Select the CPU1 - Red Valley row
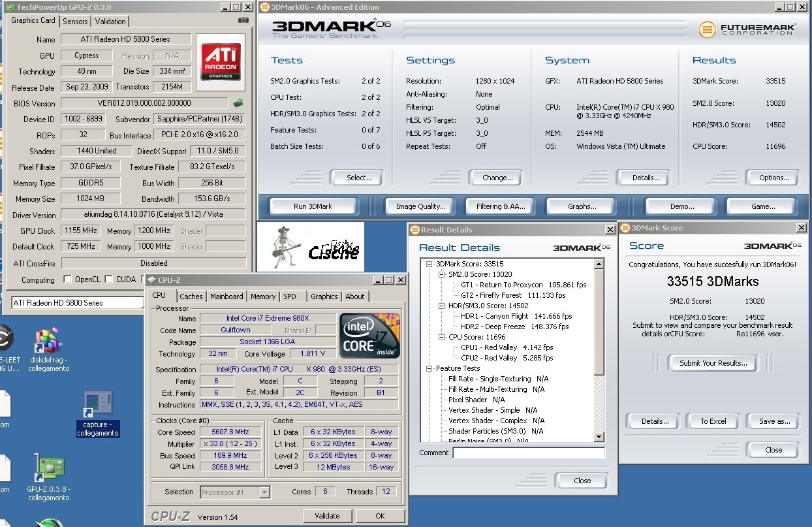 tap(507, 347)
